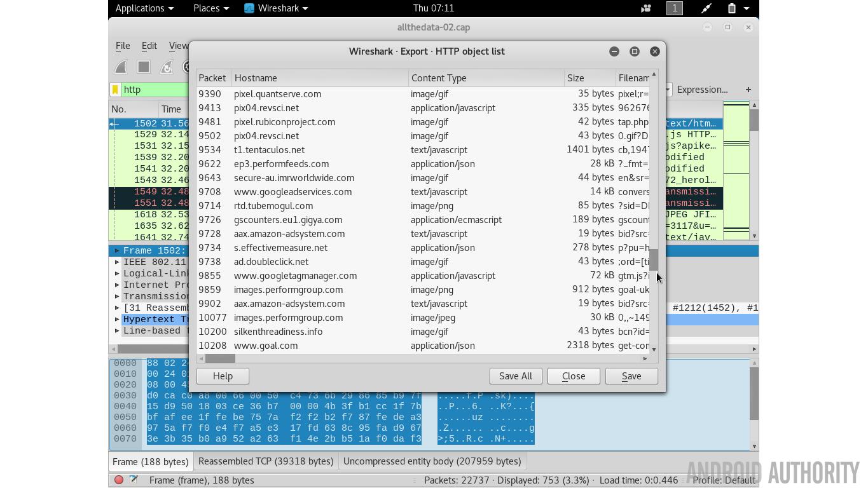Select packet 9859 images.performgroup.com row
Viewport: 868px width, 488px height.
point(423,290)
